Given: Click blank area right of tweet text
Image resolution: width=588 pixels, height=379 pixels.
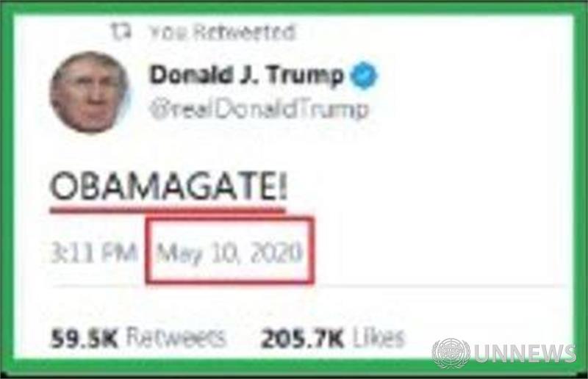Looking at the screenshot, I should coord(431,187).
